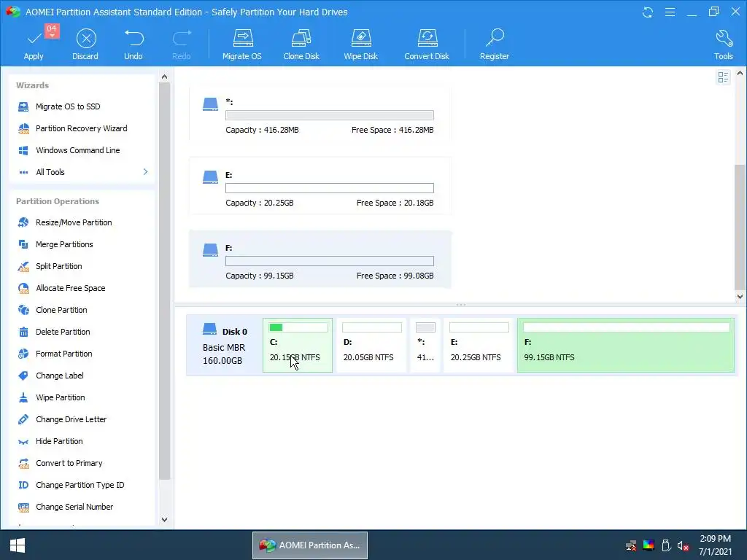Select C: partition in Disk 0 map
This screenshot has width=747, height=560.
pos(298,345)
